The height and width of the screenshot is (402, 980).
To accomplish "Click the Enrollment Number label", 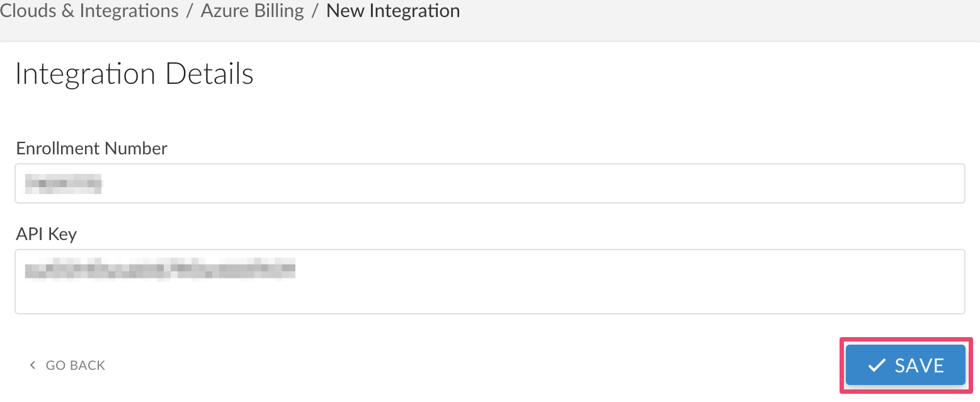I will tap(92, 149).
